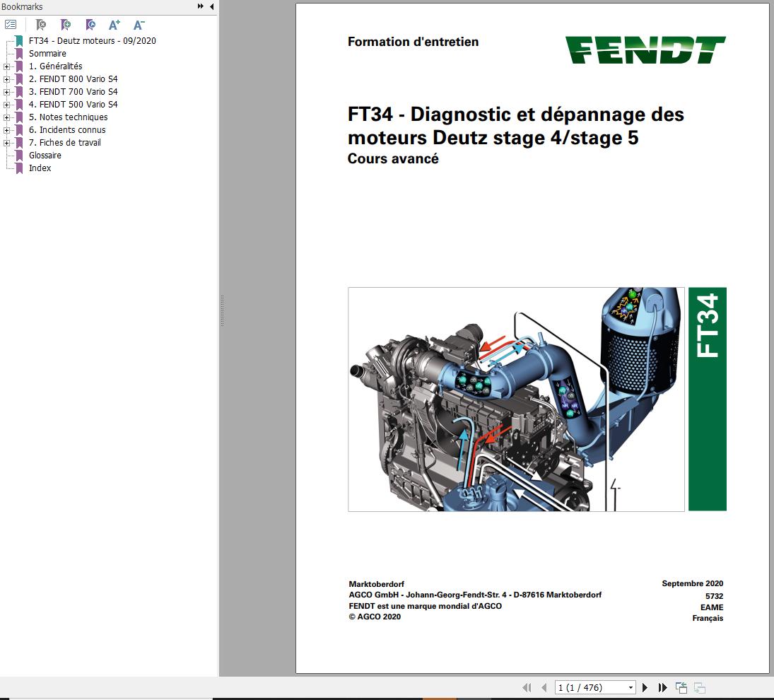Click the double-arrow Bookmarks panel button

pyautogui.click(x=201, y=6)
